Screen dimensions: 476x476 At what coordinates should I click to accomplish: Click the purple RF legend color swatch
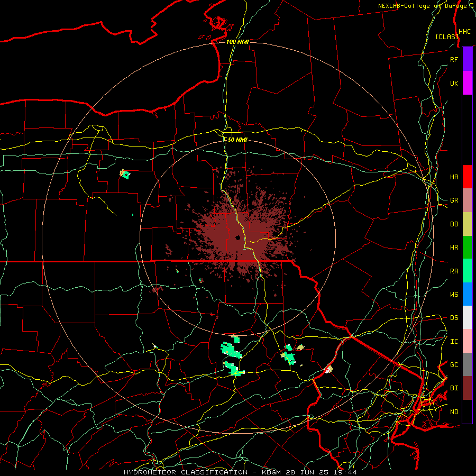(467, 59)
